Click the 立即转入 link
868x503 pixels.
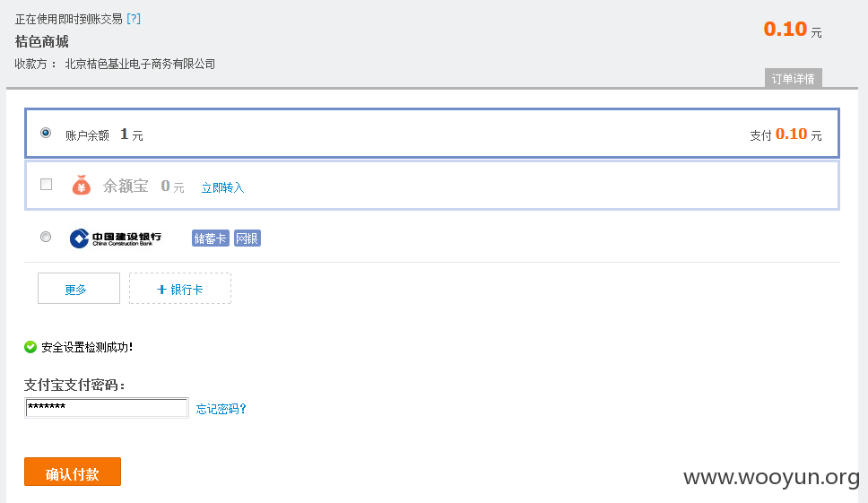pyautogui.click(x=222, y=187)
